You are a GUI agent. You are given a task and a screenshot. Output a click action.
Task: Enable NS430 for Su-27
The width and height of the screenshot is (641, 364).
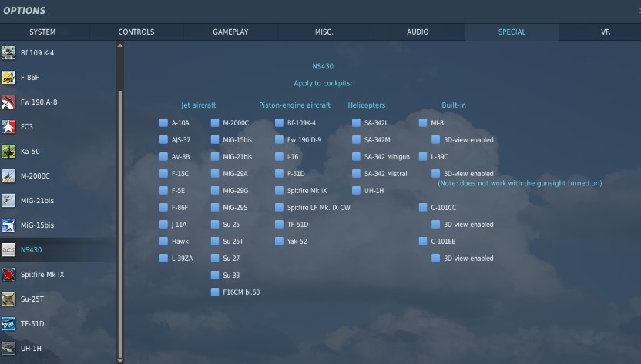pyautogui.click(x=215, y=259)
